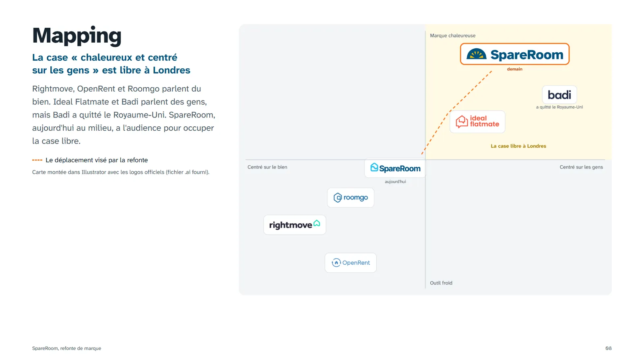The image size is (644, 362).
Task: Click the paragraph line starting 'Rightmove, OpenRent et Roomgo'
Action: pos(116,89)
